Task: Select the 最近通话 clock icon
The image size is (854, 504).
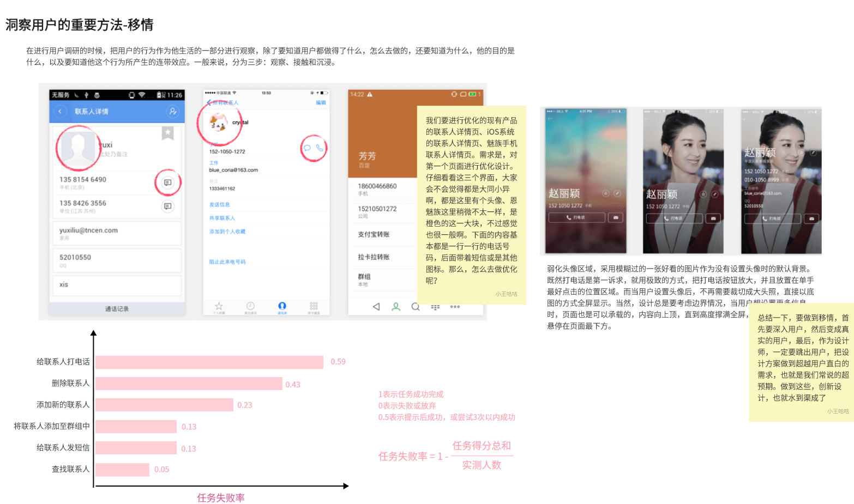Action: tap(251, 306)
